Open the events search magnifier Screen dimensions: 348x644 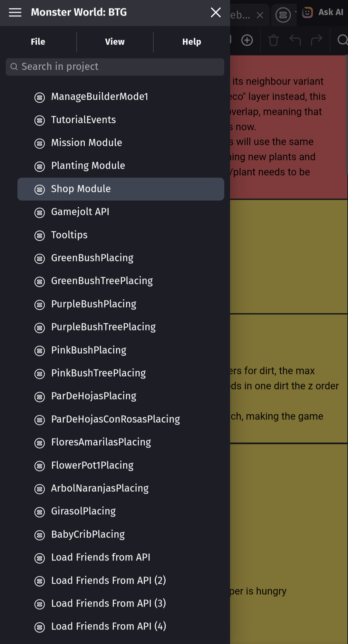342,40
